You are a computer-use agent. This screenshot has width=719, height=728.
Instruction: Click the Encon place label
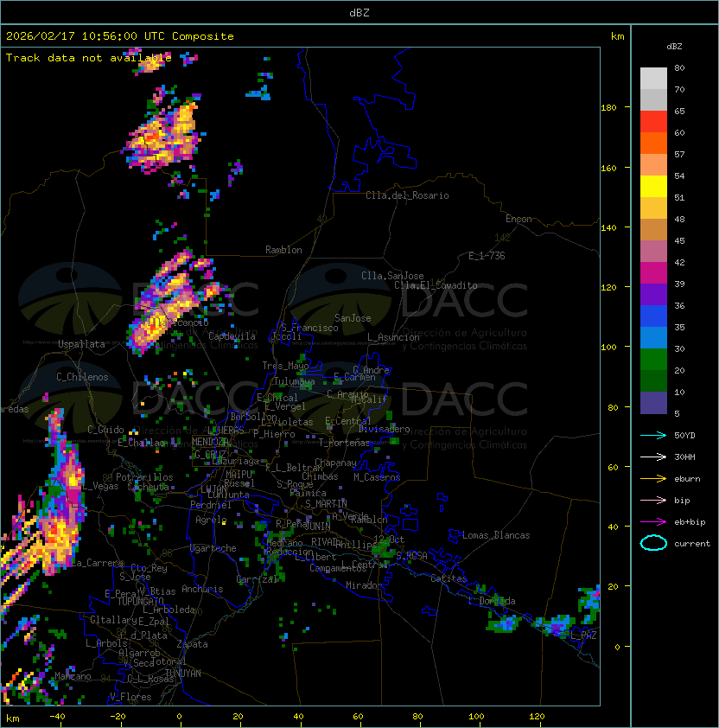[x=519, y=219]
